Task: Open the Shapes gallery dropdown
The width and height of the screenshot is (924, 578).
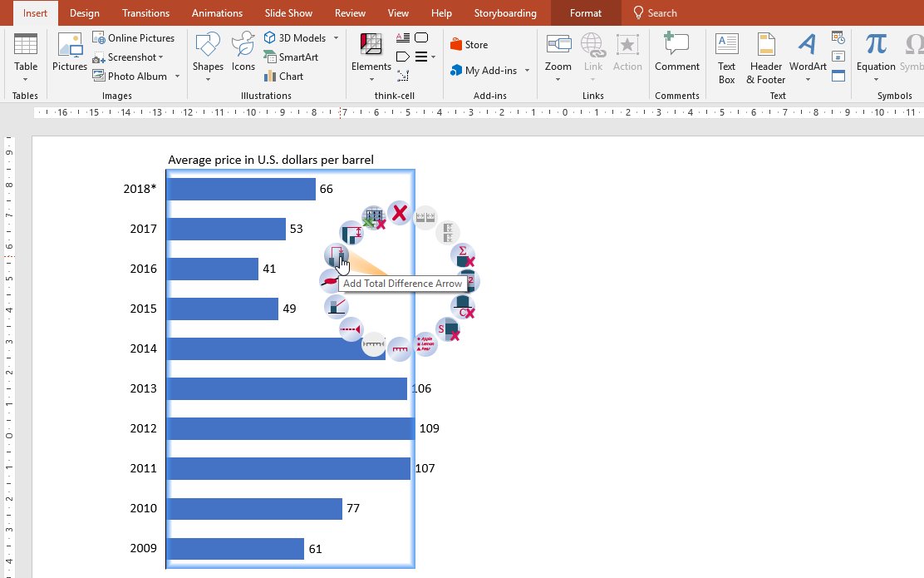Action: [x=208, y=80]
